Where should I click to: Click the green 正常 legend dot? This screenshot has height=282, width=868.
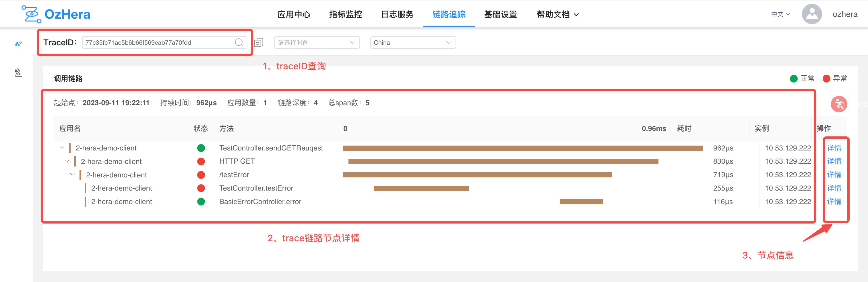click(794, 79)
